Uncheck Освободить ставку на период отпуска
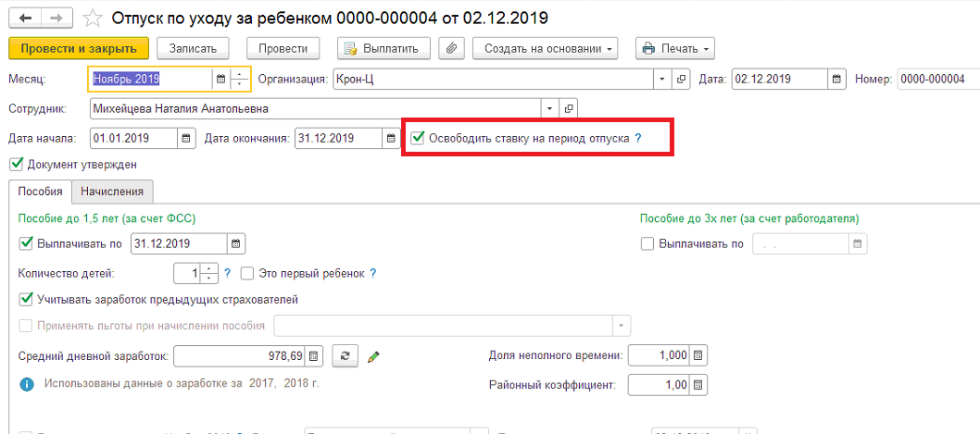980x434 pixels. pyautogui.click(x=418, y=138)
